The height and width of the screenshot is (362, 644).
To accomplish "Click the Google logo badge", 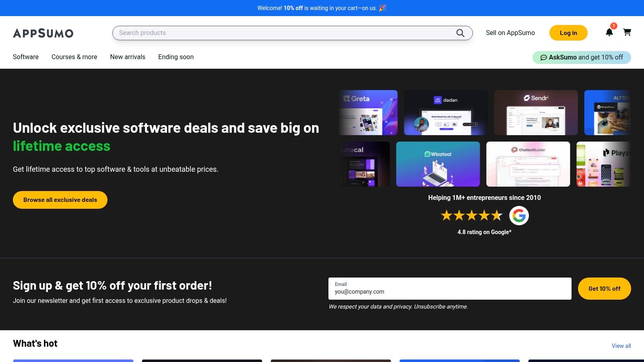I will point(519,216).
